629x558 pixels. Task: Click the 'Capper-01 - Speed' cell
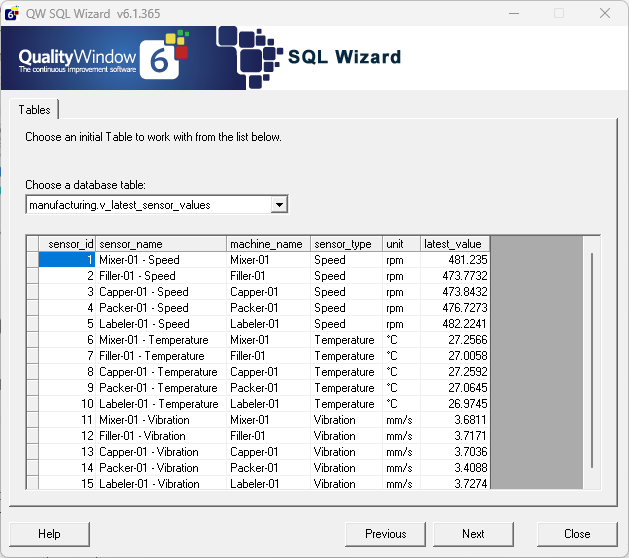161,292
